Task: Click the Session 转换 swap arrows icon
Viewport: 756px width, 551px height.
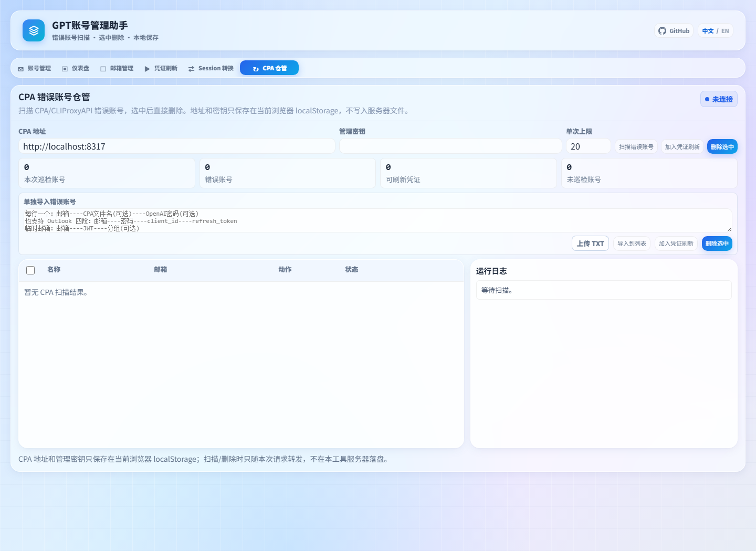Action: click(192, 69)
